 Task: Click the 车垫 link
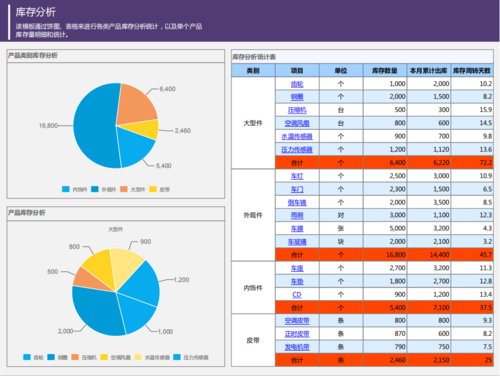pyautogui.click(x=297, y=282)
